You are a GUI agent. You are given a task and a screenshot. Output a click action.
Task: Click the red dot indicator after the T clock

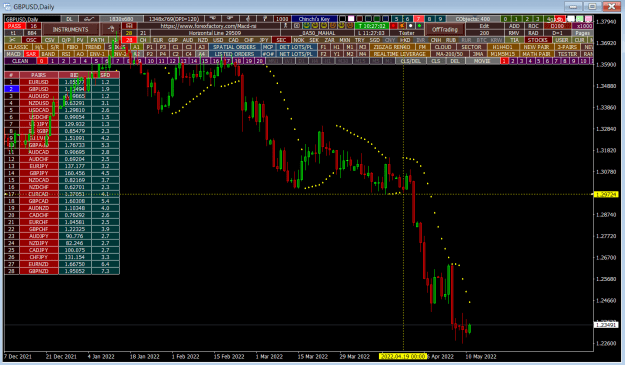pyautogui.click(x=393, y=26)
